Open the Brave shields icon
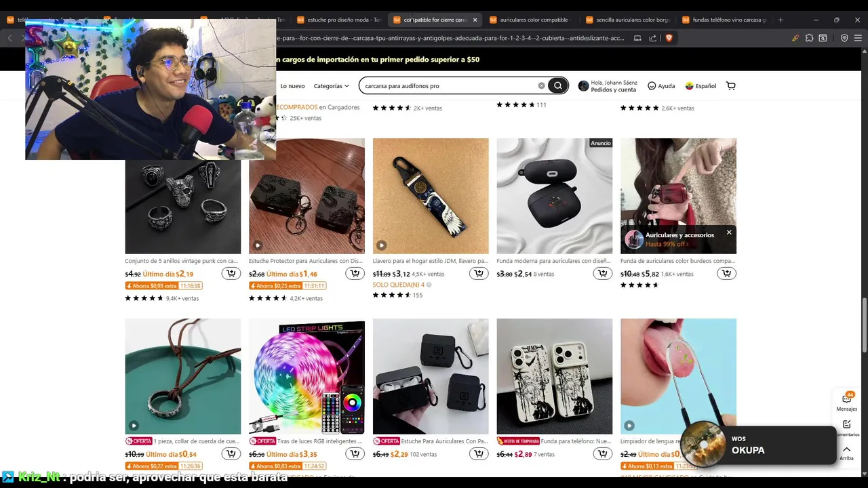This screenshot has height=488, width=868. (669, 38)
